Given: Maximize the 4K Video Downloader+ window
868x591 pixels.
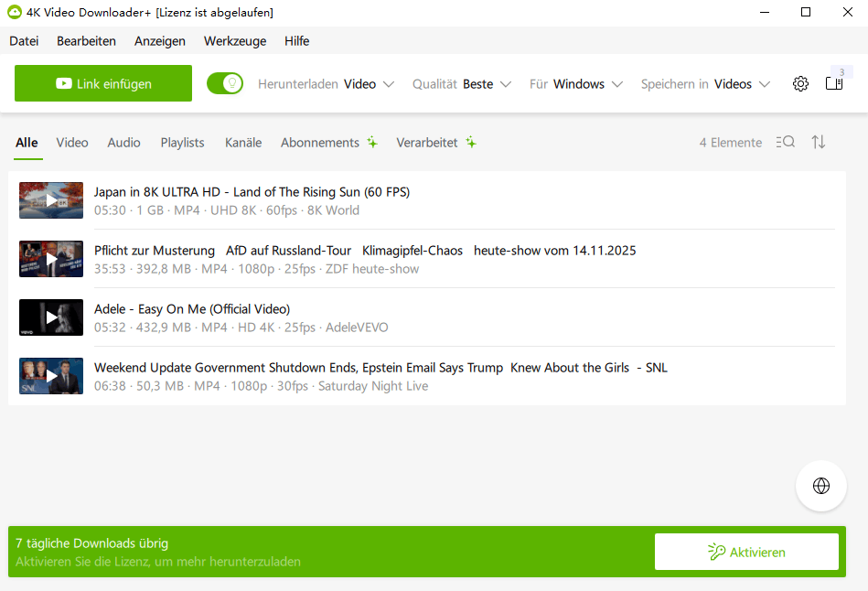Looking at the screenshot, I should coord(806,12).
